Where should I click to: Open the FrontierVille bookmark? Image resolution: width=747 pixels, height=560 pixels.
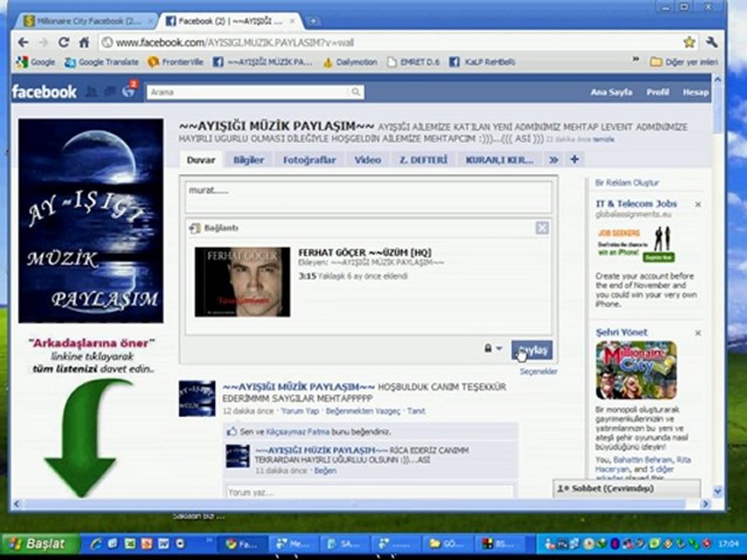[x=175, y=62]
